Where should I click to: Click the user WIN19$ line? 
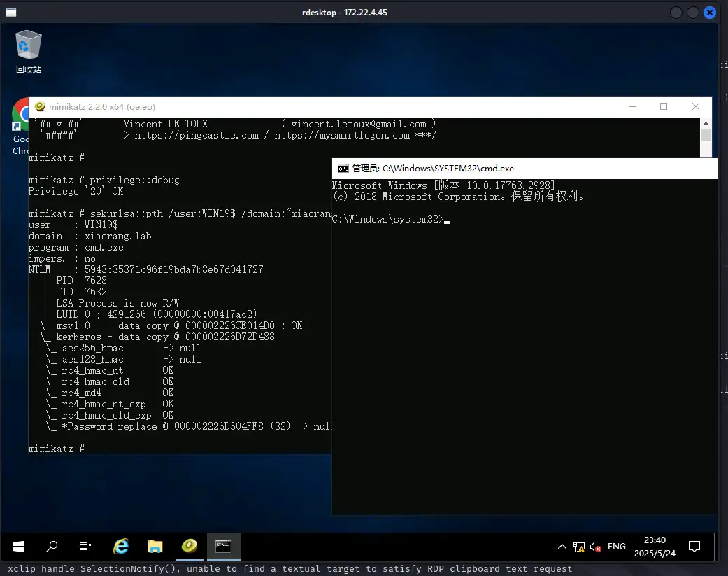(x=73, y=225)
